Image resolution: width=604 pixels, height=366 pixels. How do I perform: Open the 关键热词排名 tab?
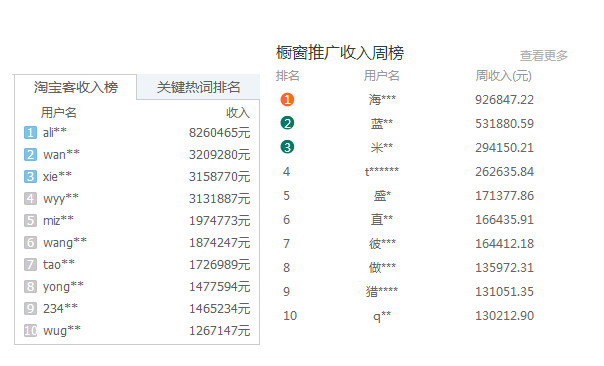click(x=198, y=87)
